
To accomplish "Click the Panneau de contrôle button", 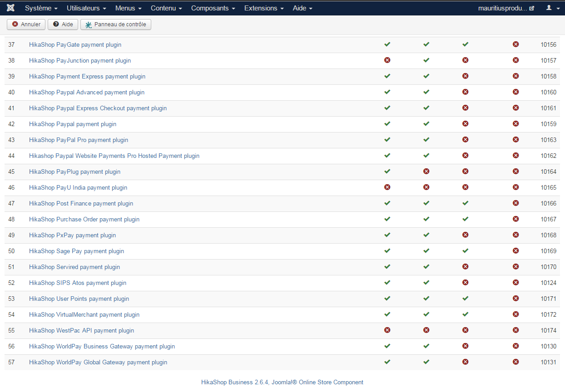I will 116,24.
